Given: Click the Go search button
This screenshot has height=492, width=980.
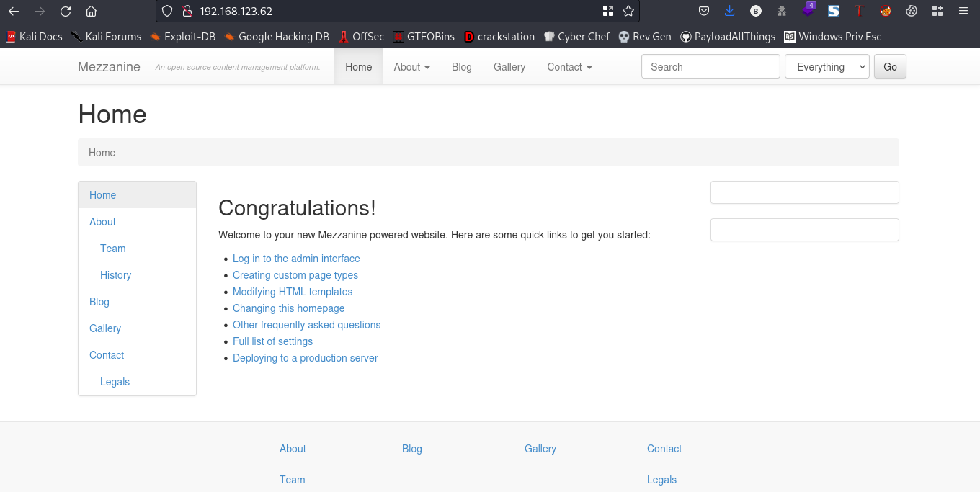Looking at the screenshot, I should pos(890,67).
